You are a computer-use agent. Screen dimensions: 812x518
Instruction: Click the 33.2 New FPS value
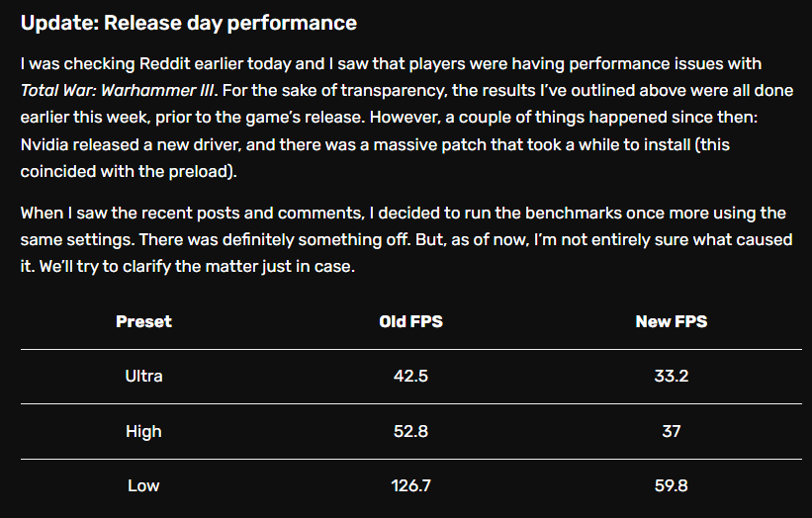tap(672, 376)
